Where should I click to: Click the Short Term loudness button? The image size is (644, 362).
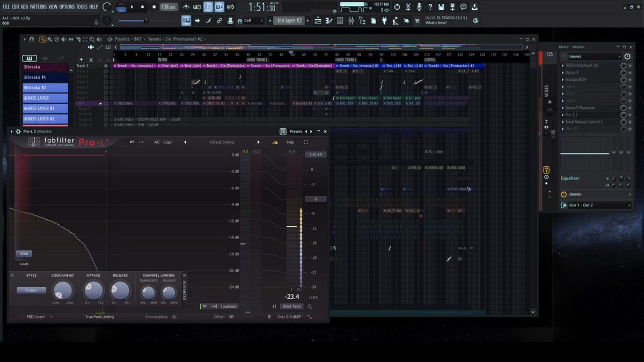tap(291, 306)
